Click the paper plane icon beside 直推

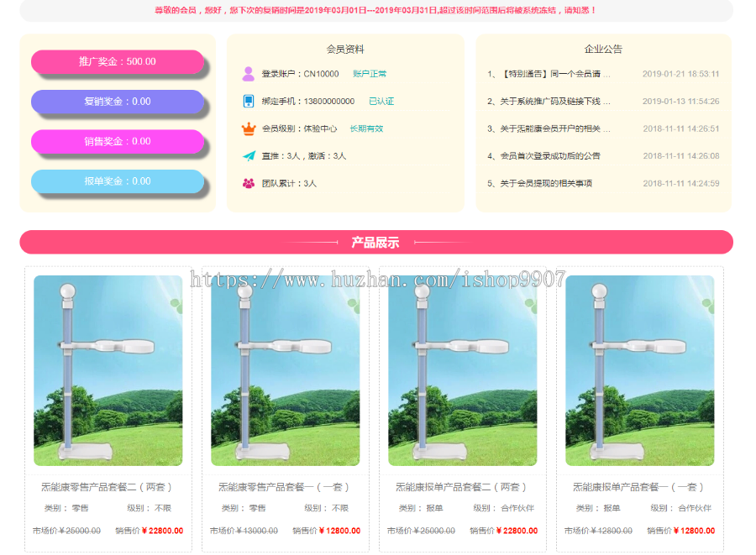248,156
